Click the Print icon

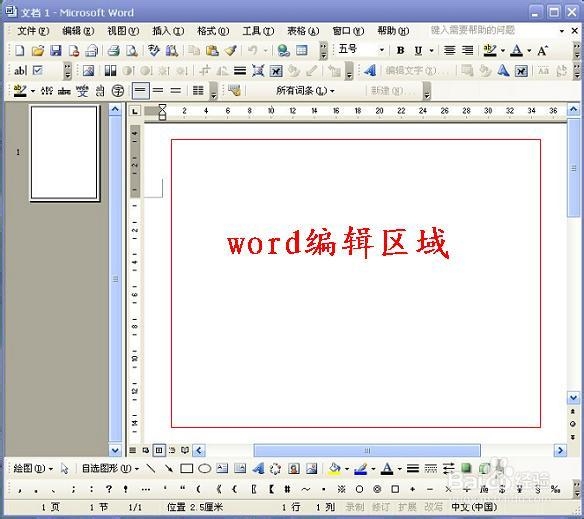[x=113, y=50]
